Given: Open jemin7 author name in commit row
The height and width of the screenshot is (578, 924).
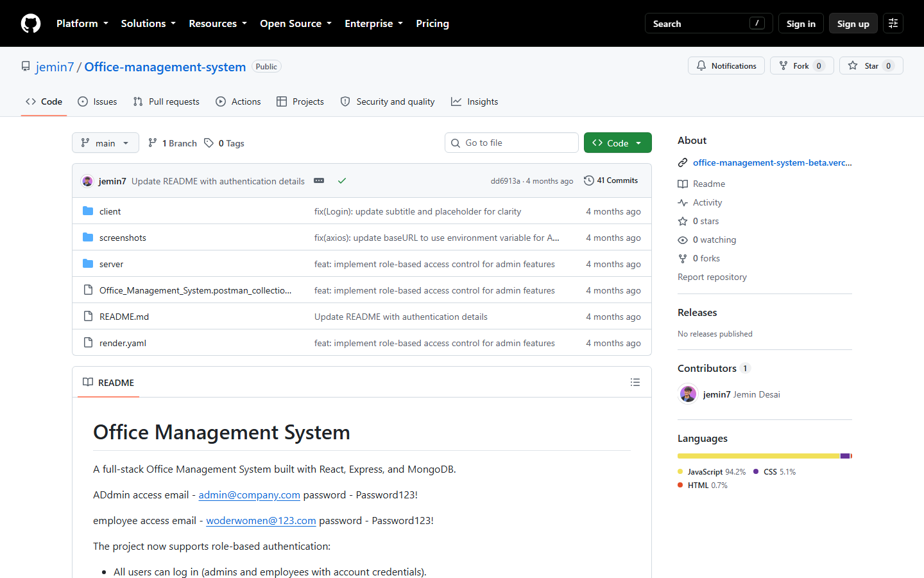Looking at the screenshot, I should tap(112, 181).
